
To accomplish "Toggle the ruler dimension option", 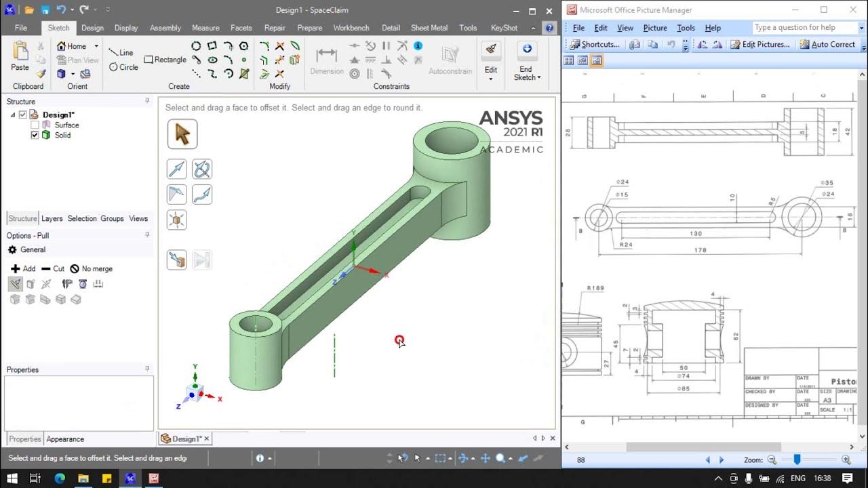I will [x=98, y=284].
